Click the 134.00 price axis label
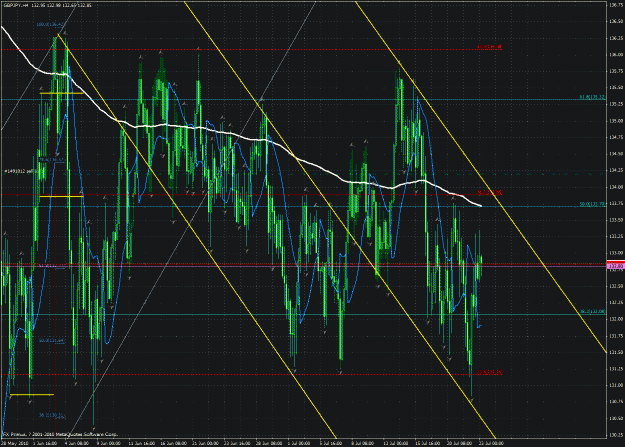This screenshot has width=625, height=447. coord(616,187)
